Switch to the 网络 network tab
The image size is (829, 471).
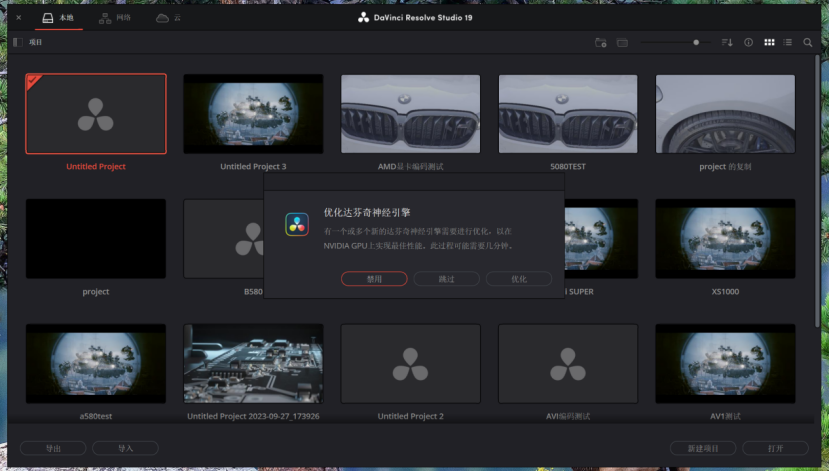[x=115, y=18]
